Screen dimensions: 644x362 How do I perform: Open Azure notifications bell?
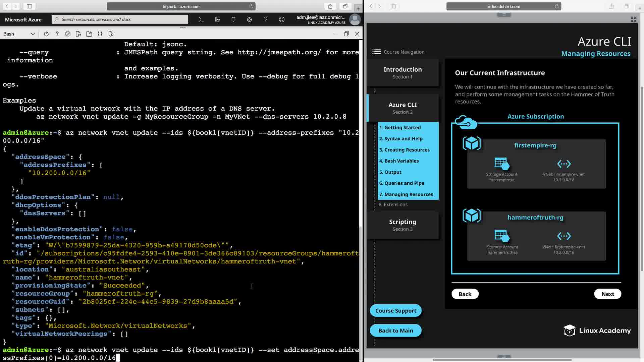(233, 19)
